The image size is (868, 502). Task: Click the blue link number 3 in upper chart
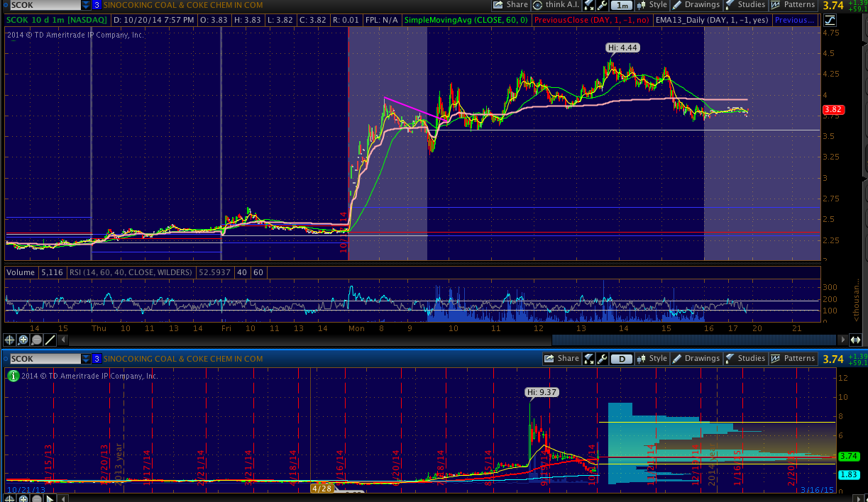point(97,5)
